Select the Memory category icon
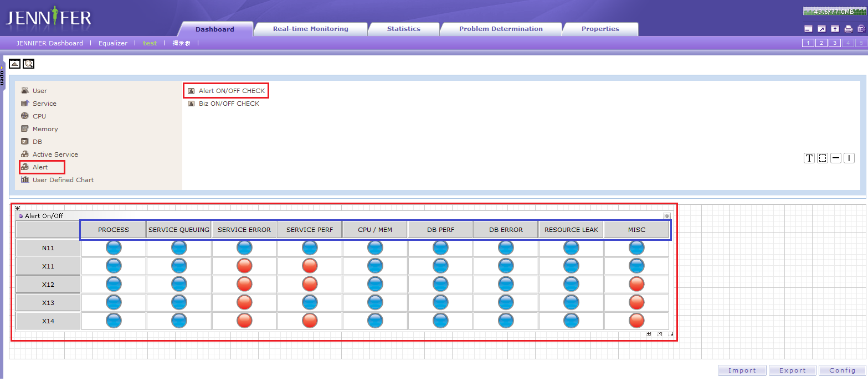The height and width of the screenshot is (382, 868). (25, 128)
